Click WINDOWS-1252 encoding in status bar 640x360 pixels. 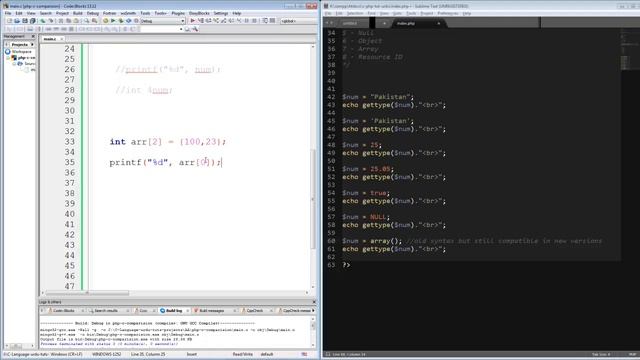tap(107, 354)
